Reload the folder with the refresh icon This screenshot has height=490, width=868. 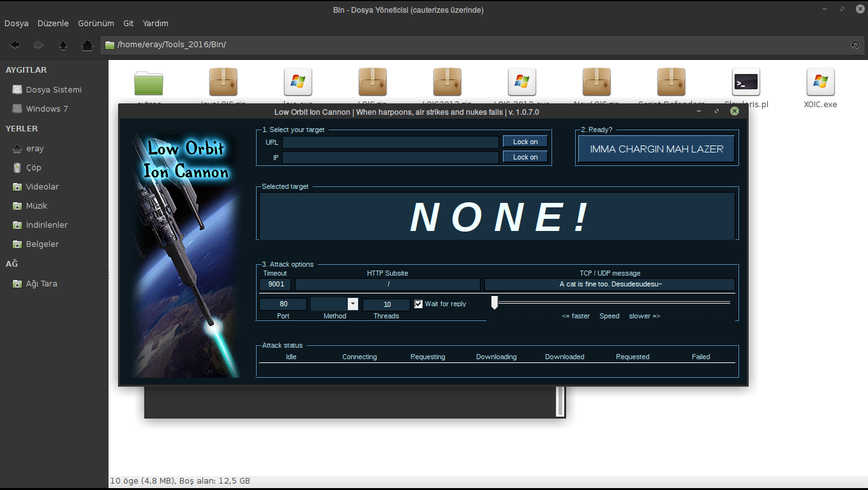click(x=855, y=45)
